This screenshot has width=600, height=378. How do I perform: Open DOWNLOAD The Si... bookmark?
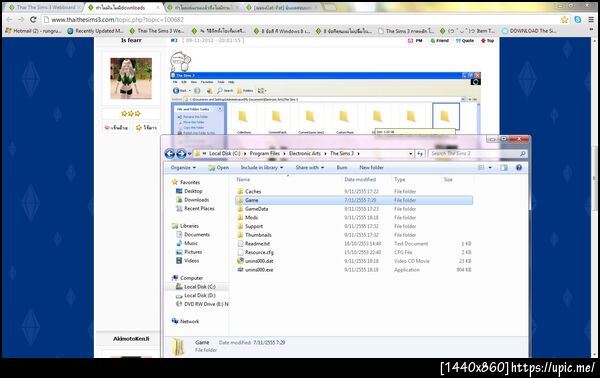tap(529, 31)
